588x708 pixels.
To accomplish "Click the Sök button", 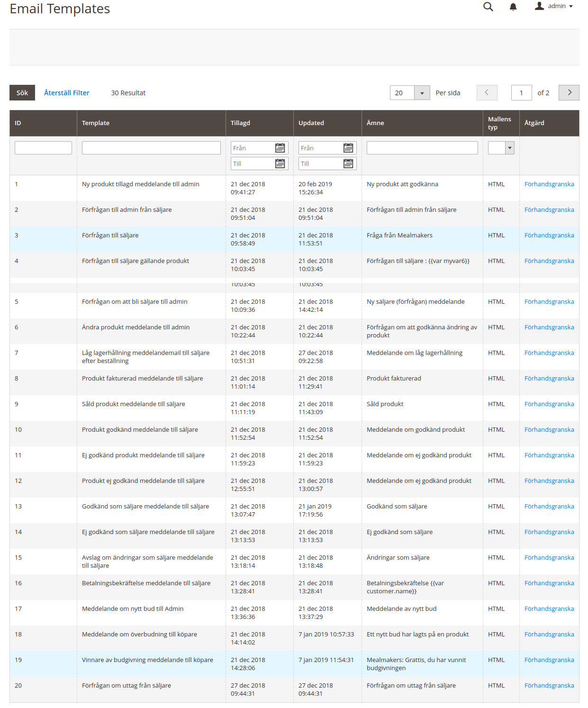I will [22, 93].
